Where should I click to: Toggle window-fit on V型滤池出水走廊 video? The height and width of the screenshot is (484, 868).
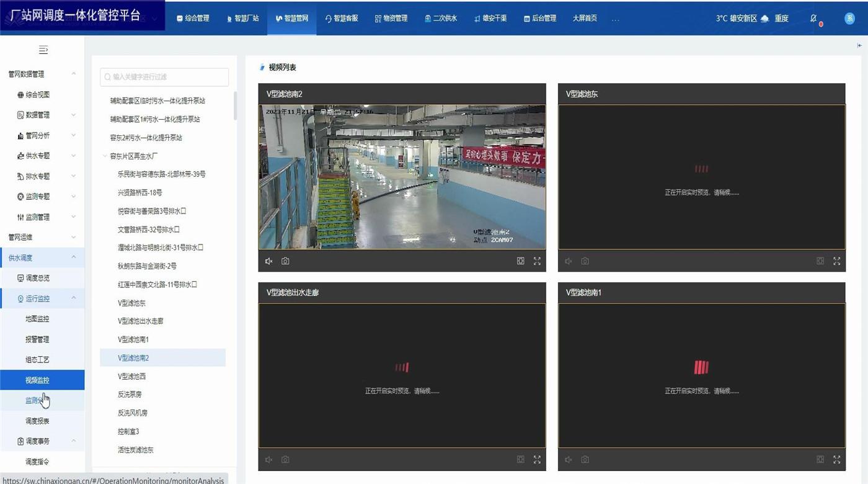(x=521, y=460)
